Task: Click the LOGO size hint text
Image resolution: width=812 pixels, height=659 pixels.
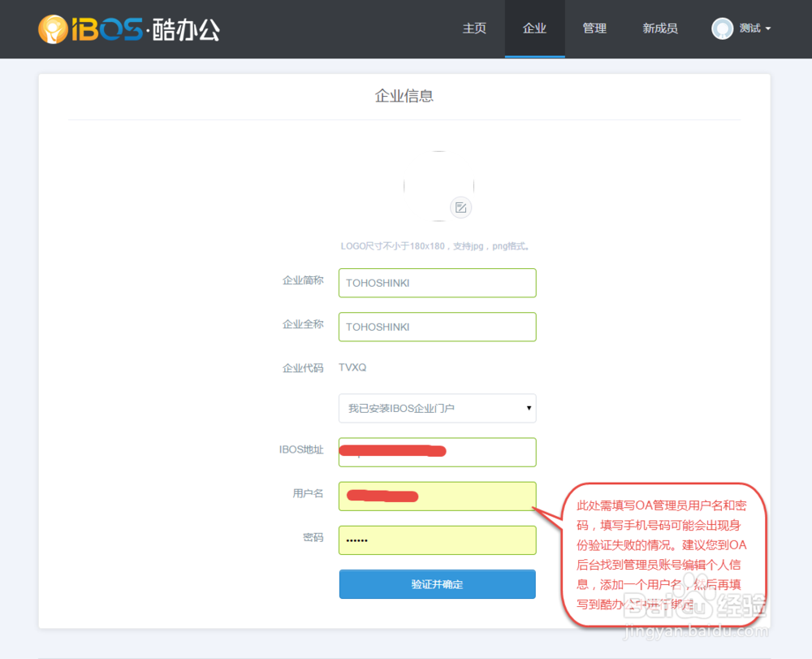Action: point(435,246)
